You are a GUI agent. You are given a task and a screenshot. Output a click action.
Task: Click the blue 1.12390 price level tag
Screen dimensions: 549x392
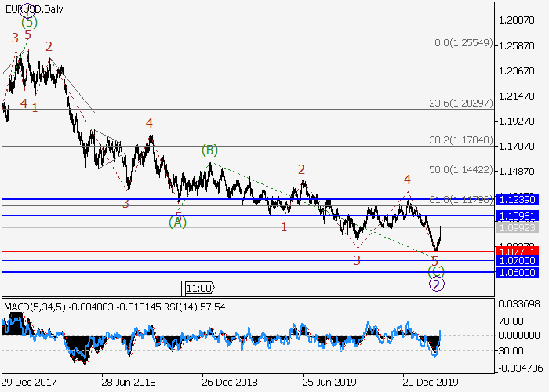click(x=515, y=199)
